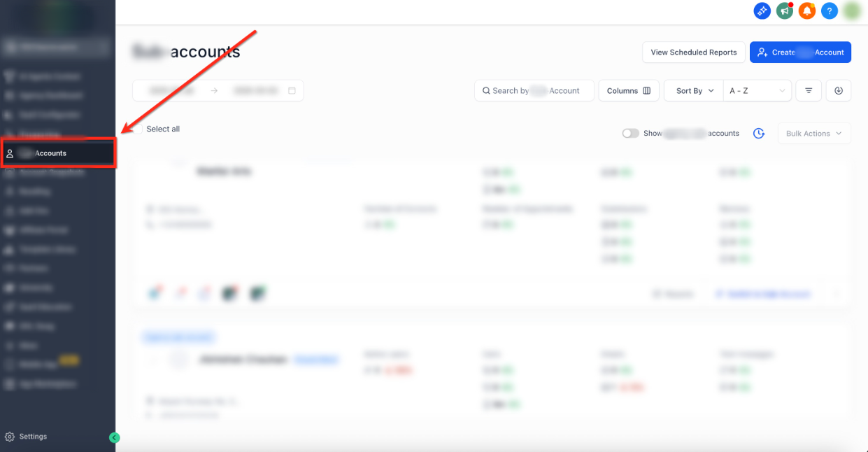Toggle the Show accounts switch

click(630, 133)
